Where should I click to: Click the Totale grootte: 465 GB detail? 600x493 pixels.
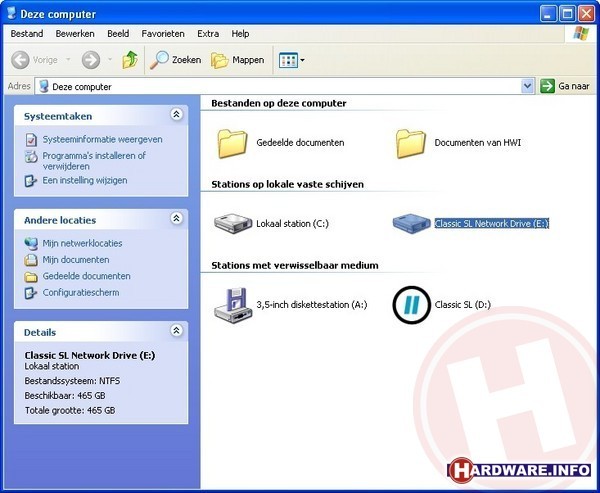(x=70, y=410)
